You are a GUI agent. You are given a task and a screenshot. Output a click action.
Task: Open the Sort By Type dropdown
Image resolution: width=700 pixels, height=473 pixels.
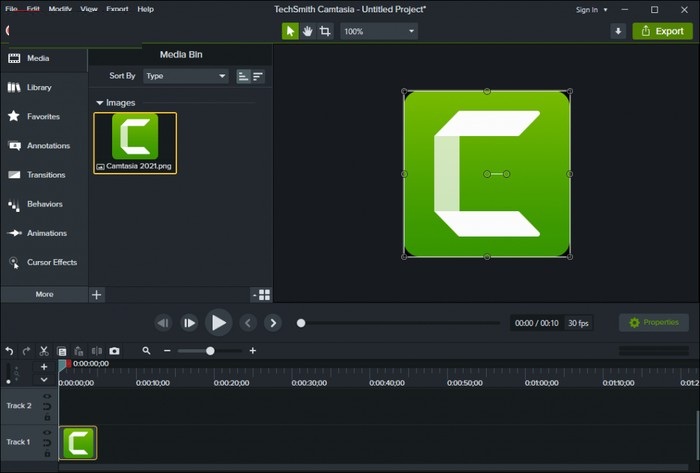[186, 76]
